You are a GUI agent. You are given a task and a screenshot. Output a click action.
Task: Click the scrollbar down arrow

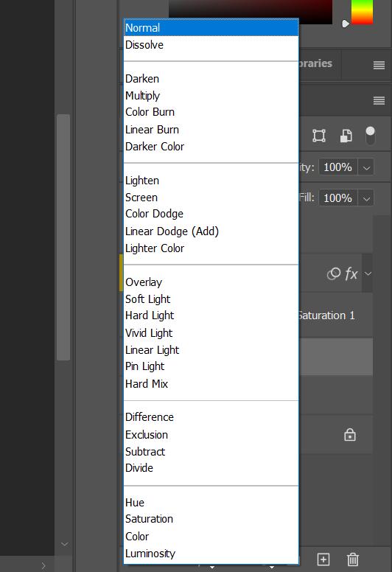pyautogui.click(x=65, y=544)
